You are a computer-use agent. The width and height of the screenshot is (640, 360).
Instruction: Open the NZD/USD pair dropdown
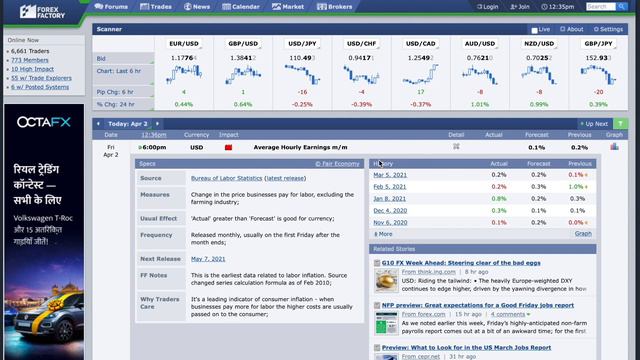(539, 44)
